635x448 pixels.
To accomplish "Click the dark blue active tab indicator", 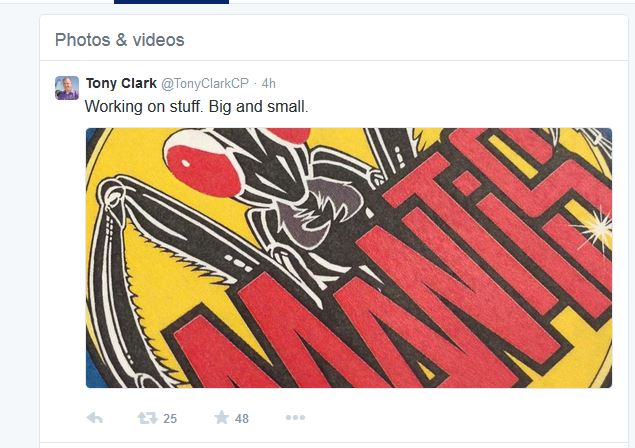I will 171,2.
